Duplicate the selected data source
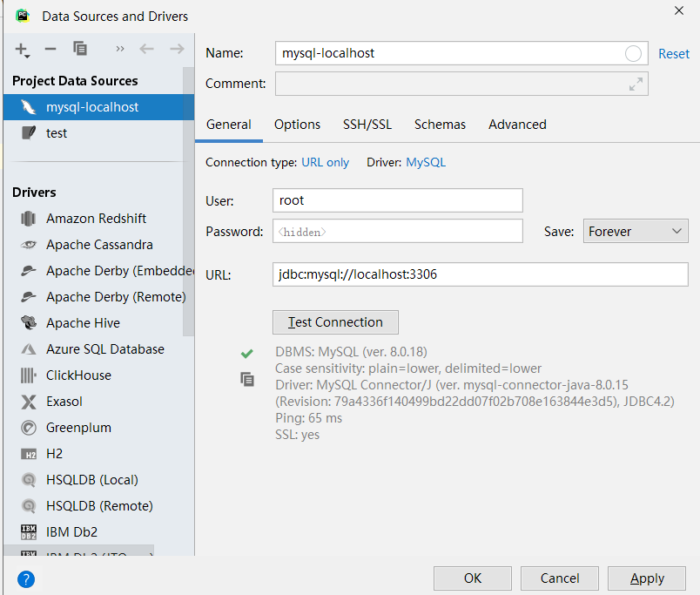 point(80,50)
